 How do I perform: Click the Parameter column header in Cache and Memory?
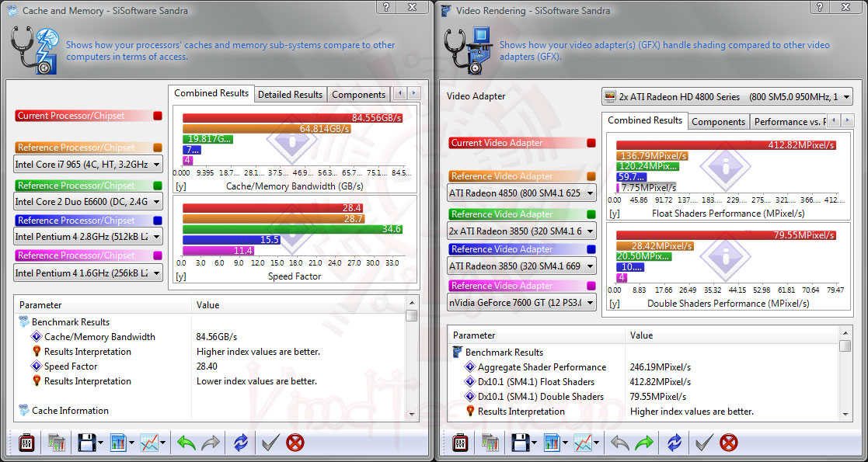pyautogui.click(x=103, y=305)
